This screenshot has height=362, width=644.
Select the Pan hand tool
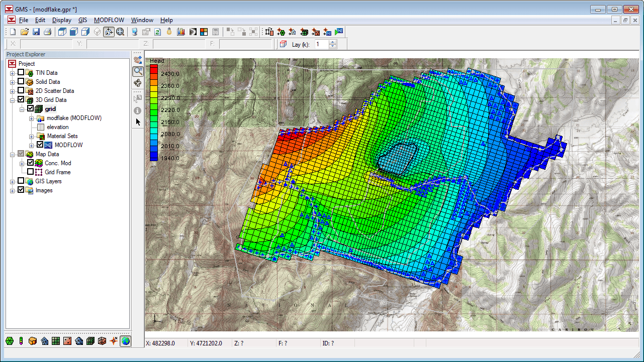(138, 61)
